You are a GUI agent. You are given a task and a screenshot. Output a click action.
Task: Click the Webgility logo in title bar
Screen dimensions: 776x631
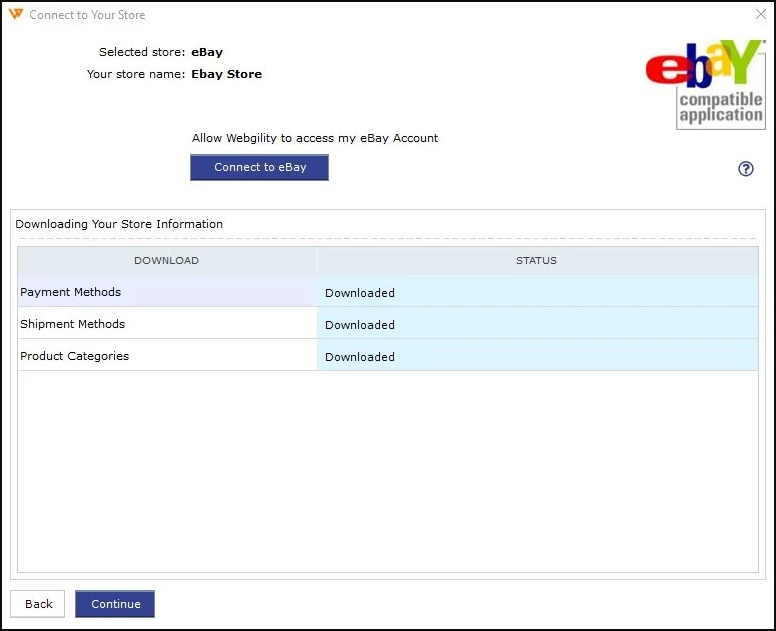pos(15,15)
